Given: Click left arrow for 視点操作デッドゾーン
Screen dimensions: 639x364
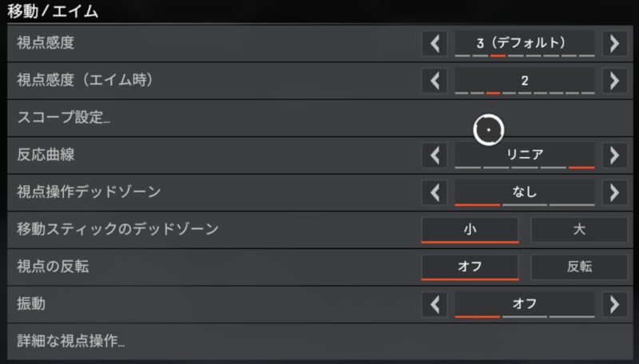Looking at the screenshot, I should 434,192.
